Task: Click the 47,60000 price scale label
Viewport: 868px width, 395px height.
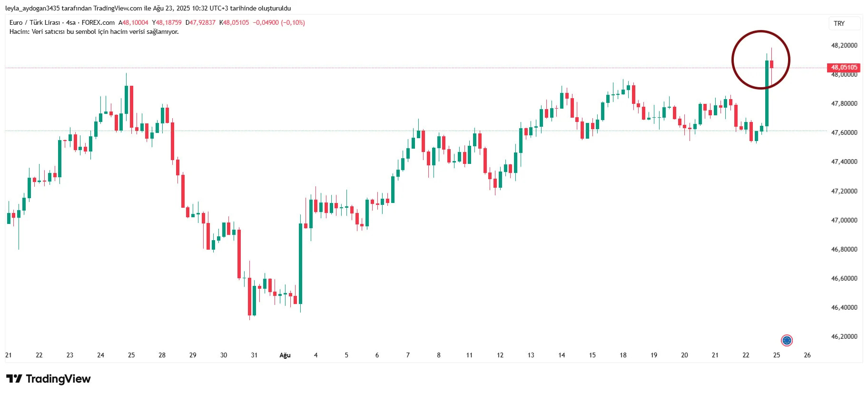Action: tap(844, 132)
